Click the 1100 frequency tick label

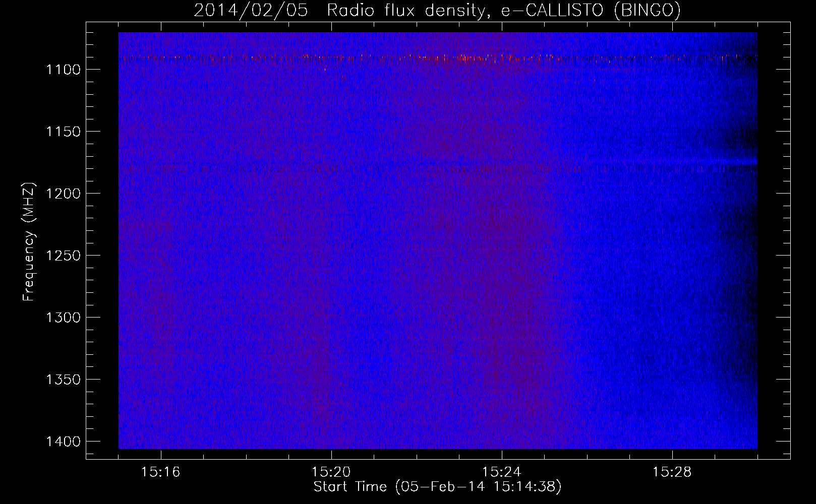coord(64,70)
